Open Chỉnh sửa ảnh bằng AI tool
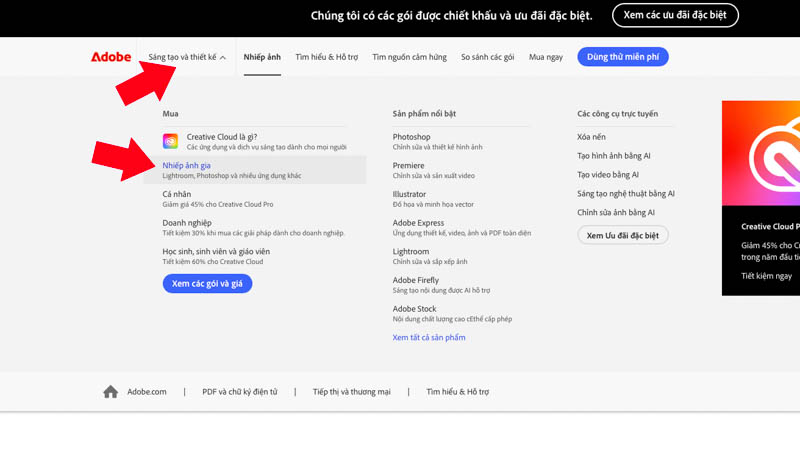Screen dimensions: 800x450 pyautogui.click(x=616, y=212)
